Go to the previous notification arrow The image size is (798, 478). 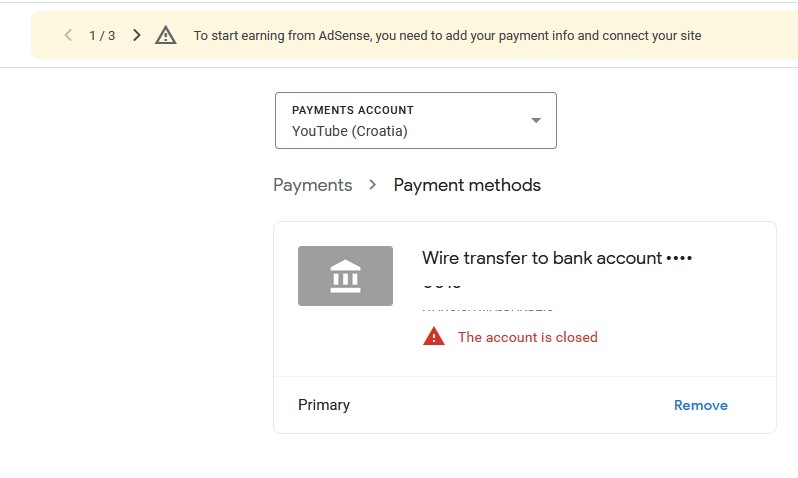click(x=68, y=36)
